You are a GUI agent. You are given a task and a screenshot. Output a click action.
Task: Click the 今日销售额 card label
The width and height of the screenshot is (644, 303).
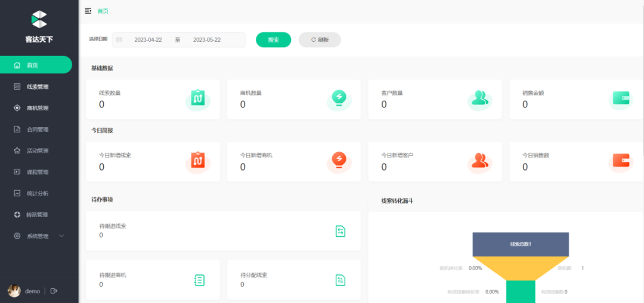pos(536,155)
